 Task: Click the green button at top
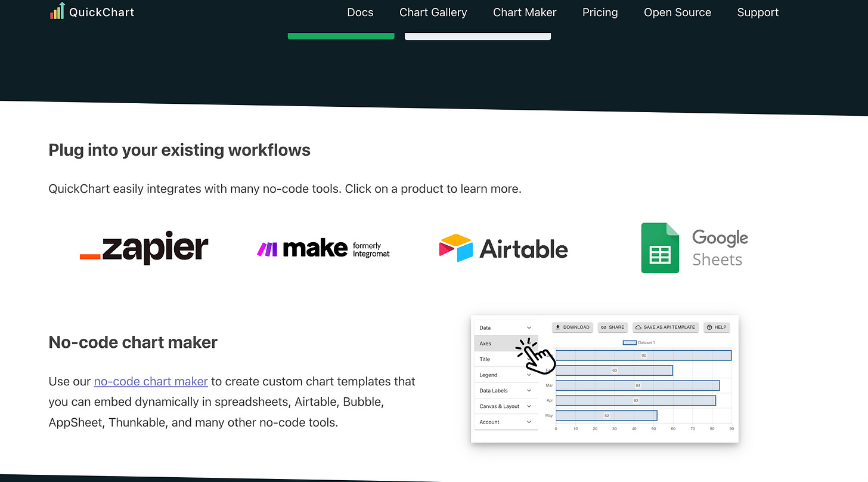(x=341, y=36)
